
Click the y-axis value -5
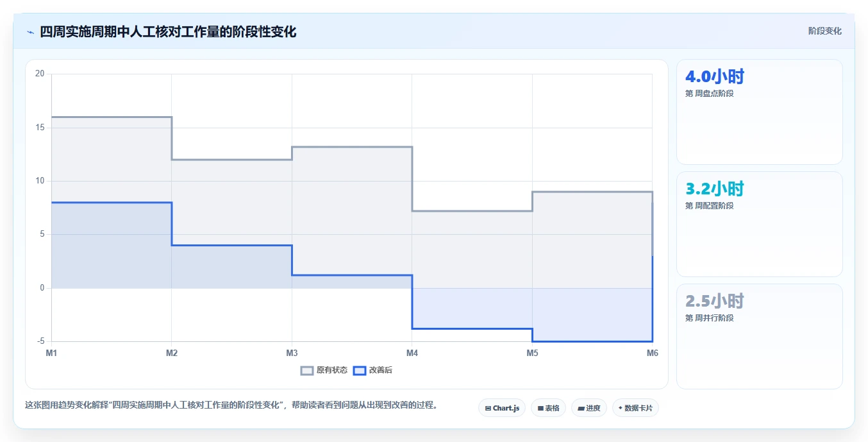[40, 341]
